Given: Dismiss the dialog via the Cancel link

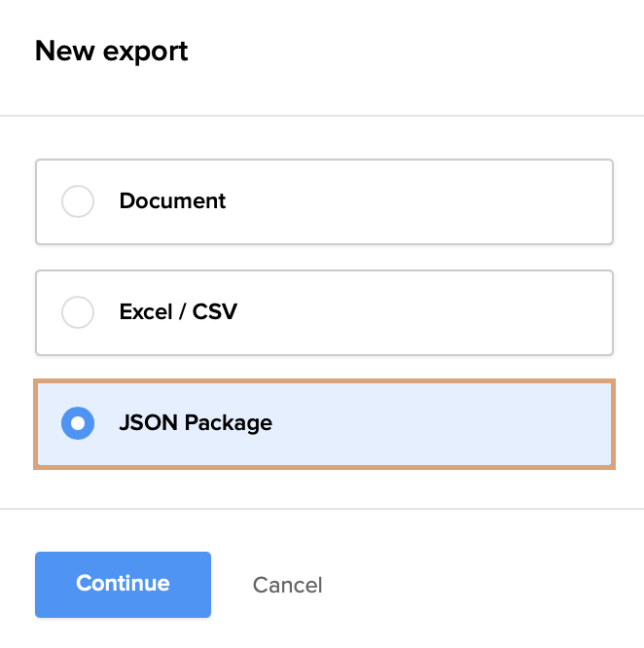Looking at the screenshot, I should pos(287,585).
